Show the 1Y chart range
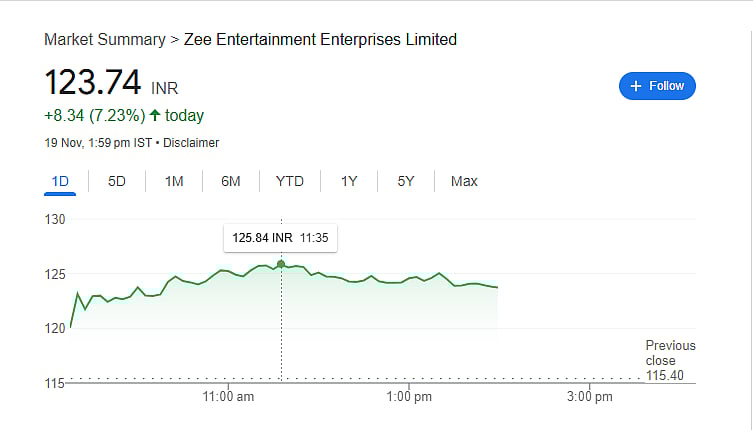Screen dimensions: 753x430 (x=349, y=181)
